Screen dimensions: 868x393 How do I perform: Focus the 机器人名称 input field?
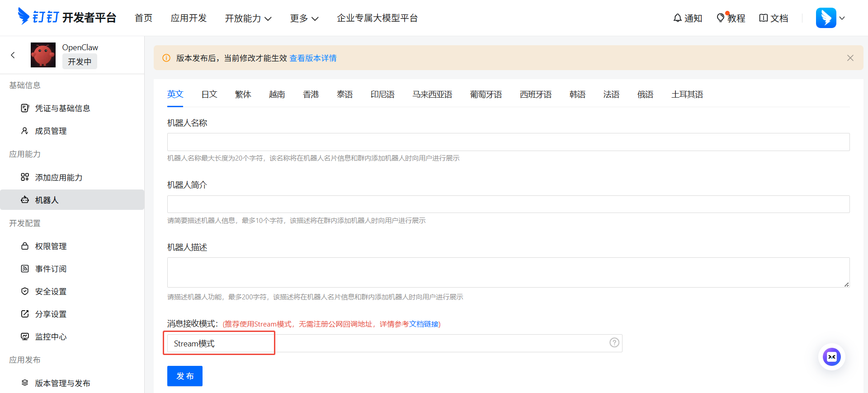click(x=508, y=142)
